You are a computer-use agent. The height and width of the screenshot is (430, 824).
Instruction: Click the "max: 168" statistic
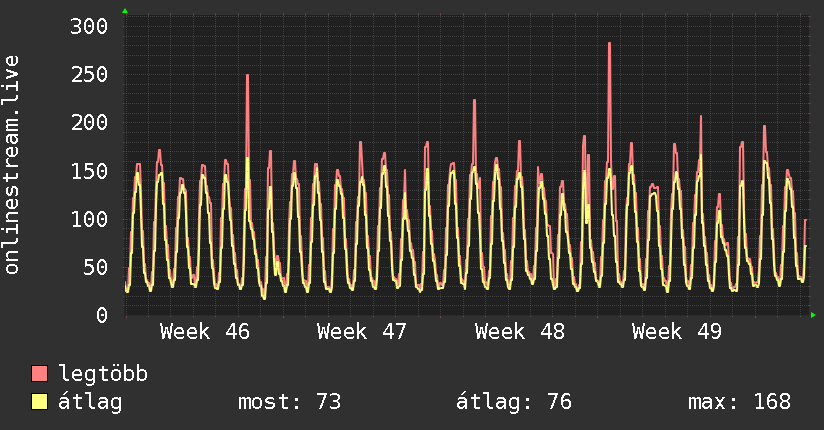click(739, 402)
